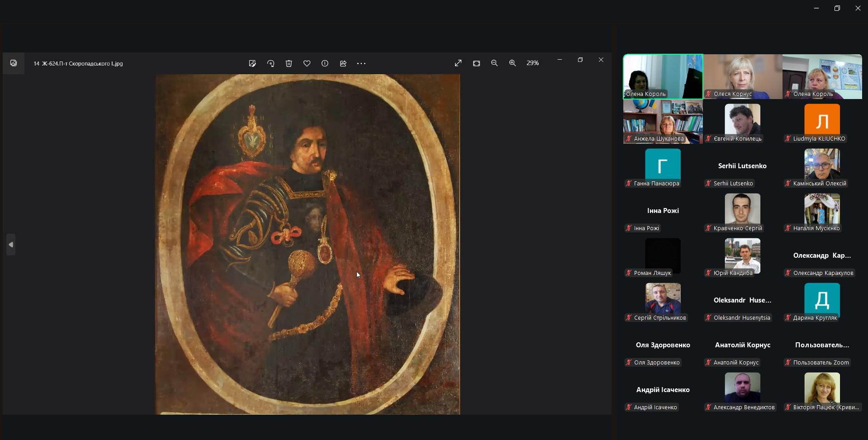Viewport: 868px width, 440px height.
Task: Click the 29% zoom level indicator
Action: 532,63
